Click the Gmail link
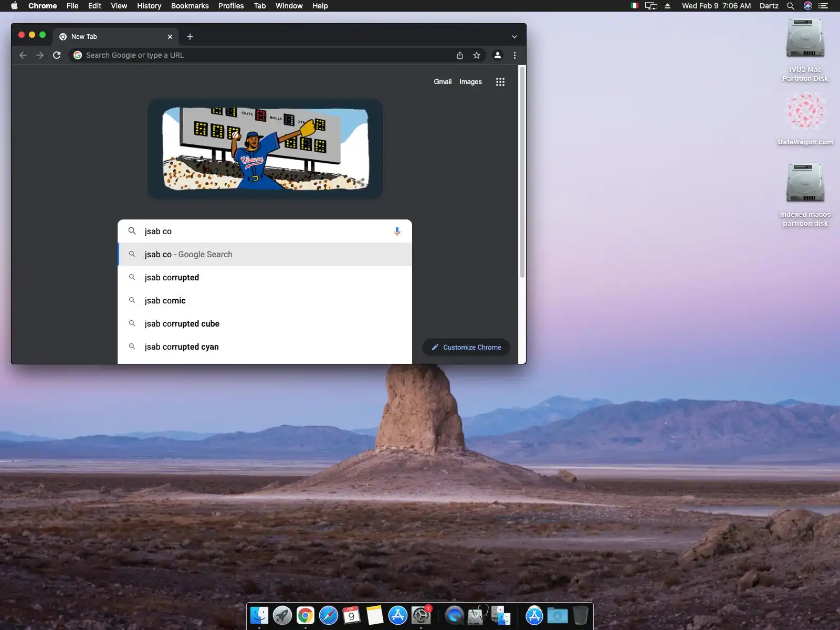Screen dimensions: 840x630 (x=443, y=82)
